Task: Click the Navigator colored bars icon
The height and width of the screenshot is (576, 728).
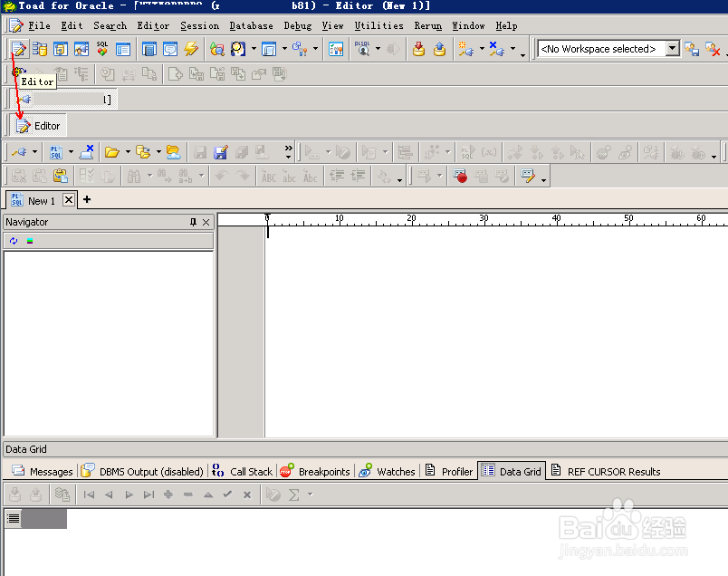Action: pos(30,241)
